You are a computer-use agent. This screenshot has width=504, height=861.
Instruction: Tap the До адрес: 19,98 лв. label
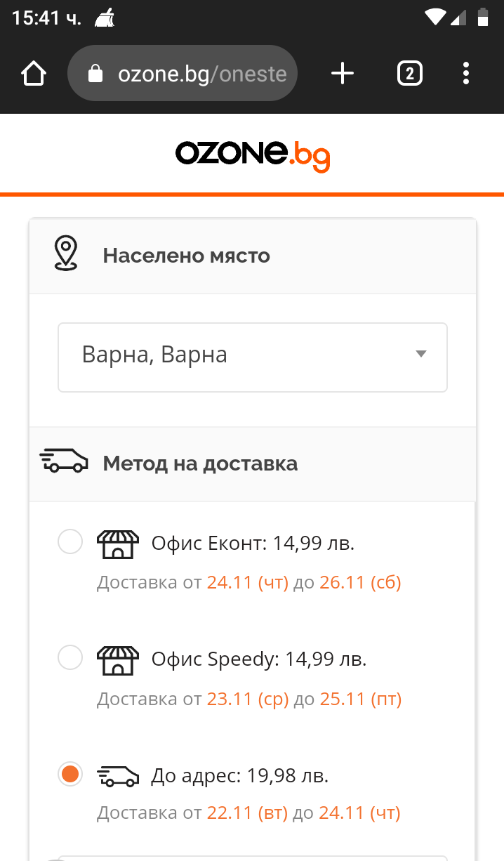pos(240,775)
